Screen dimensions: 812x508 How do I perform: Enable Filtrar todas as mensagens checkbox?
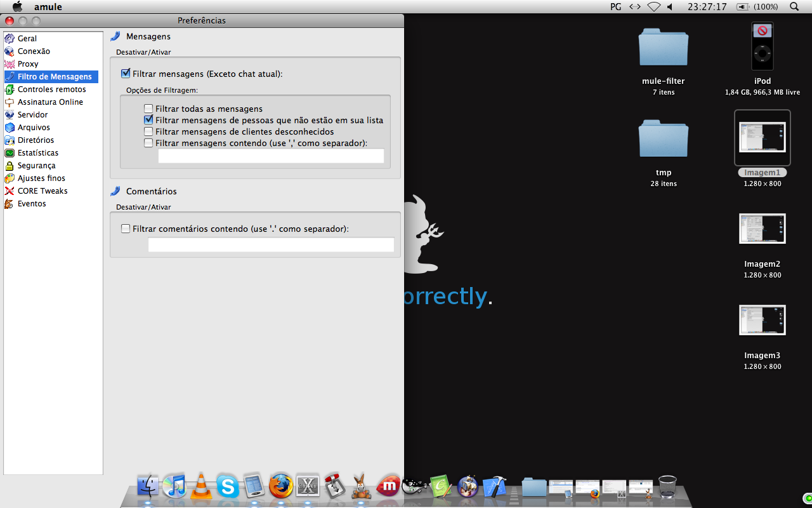pyautogui.click(x=148, y=109)
